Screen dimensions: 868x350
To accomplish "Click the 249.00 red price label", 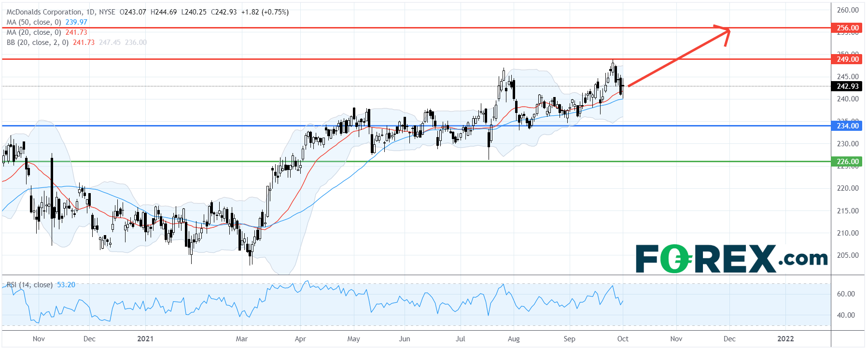I will point(847,59).
